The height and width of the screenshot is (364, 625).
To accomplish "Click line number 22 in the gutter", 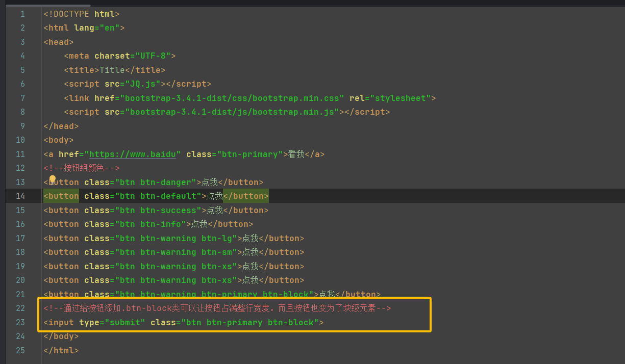I will tap(20, 308).
